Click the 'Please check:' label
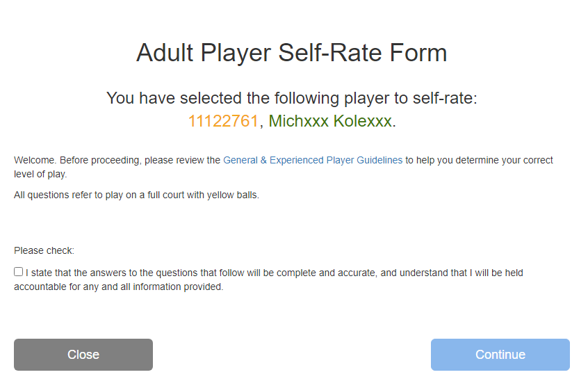The height and width of the screenshot is (386, 588). coord(44,250)
